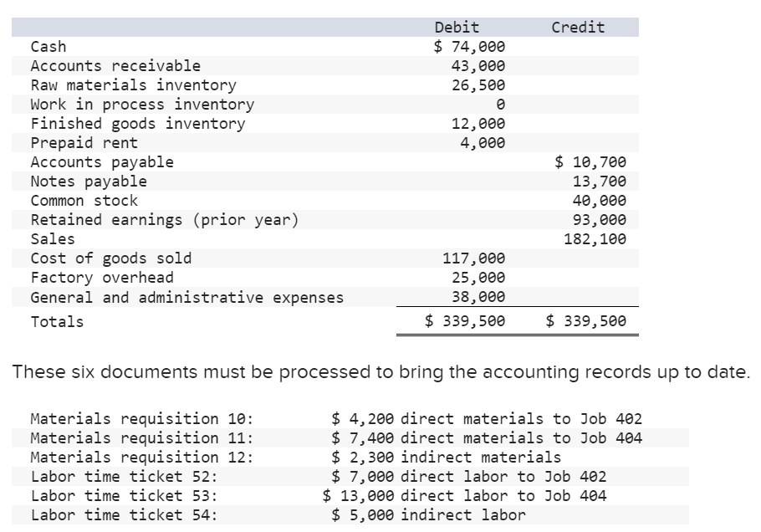Select the Cash account row
Image resolution: width=761 pixels, height=532 pixels.
(x=44, y=46)
